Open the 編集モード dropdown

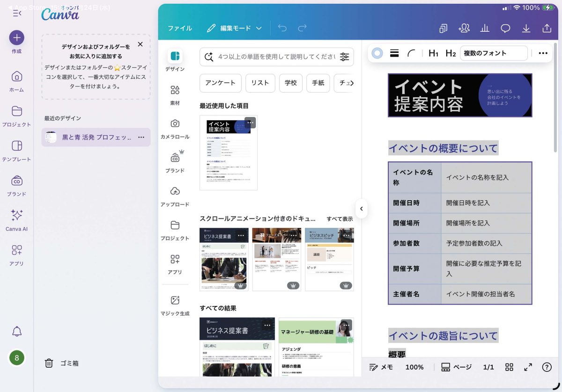[234, 28]
